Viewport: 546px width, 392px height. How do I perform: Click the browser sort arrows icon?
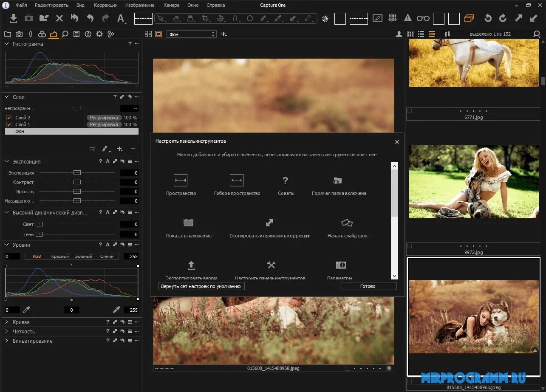tap(447, 34)
